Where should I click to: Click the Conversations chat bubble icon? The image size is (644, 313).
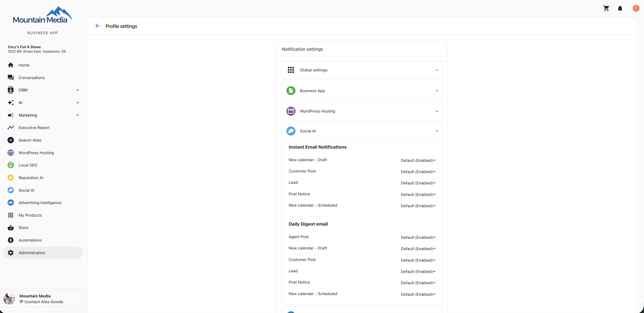(x=10, y=78)
